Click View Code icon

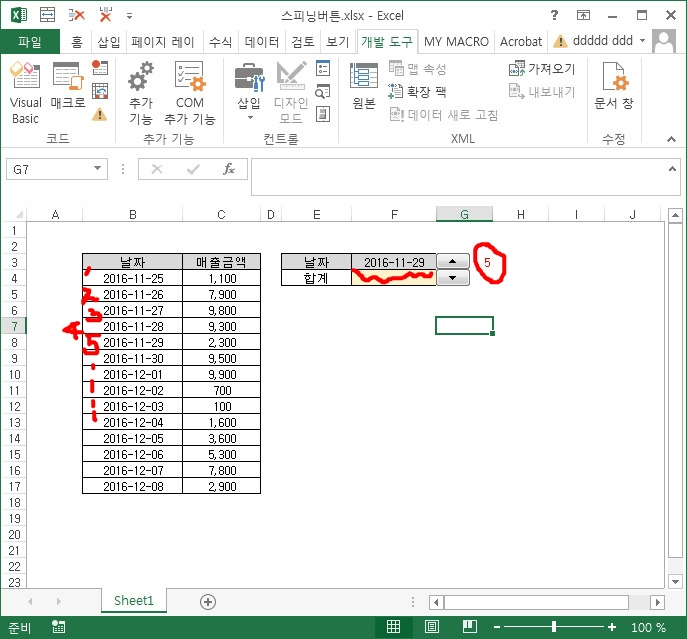pyautogui.click(x=323, y=92)
